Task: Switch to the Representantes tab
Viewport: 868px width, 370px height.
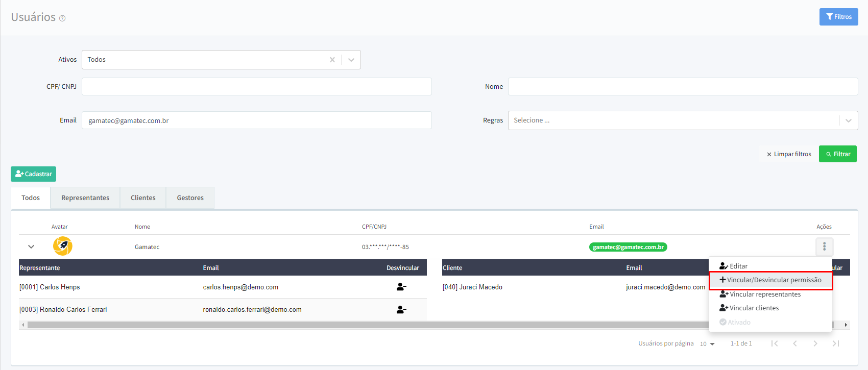Action: tap(85, 198)
